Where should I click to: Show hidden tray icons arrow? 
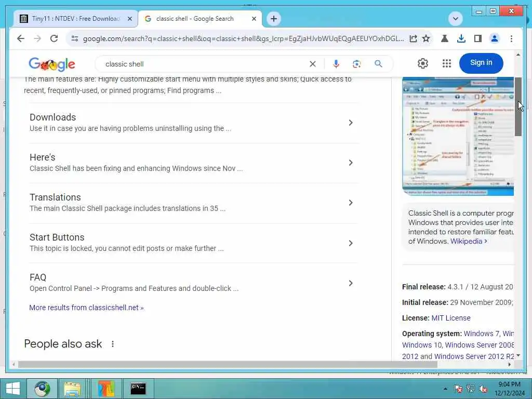click(445, 389)
